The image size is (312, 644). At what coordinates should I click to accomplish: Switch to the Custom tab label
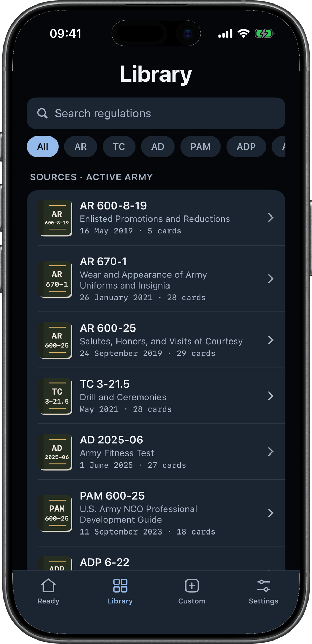[192, 601]
